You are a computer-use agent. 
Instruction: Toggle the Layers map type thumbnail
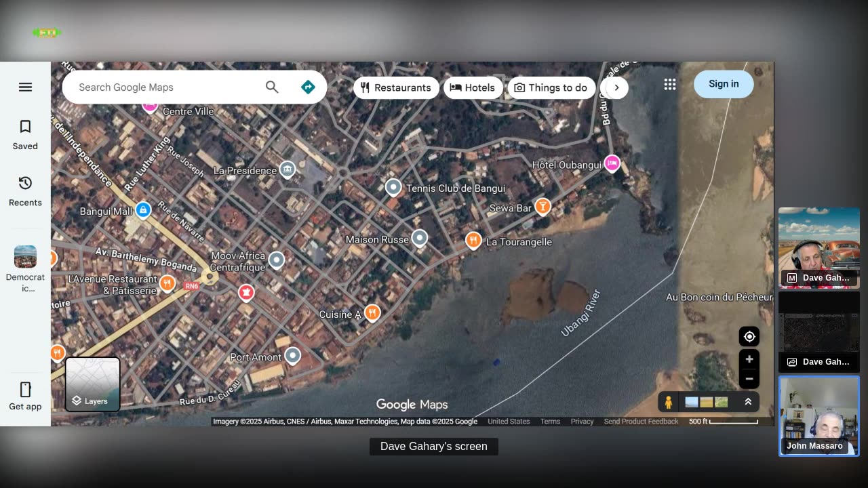[x=93, y=384]
